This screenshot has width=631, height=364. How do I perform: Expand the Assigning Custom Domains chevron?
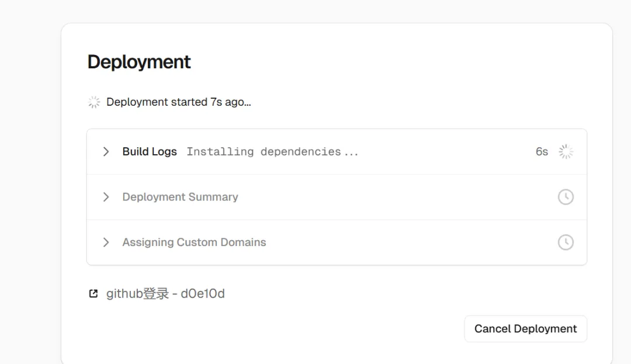tap(106, 242)
